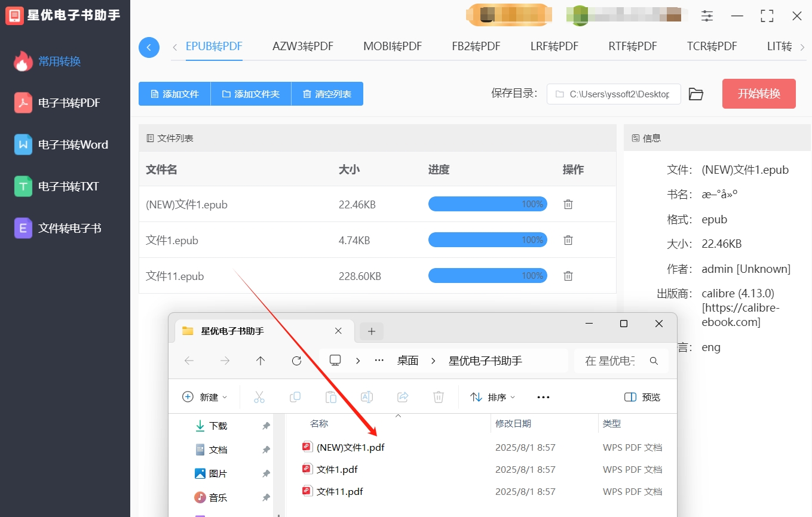The image size is (812, 517).
Task: Switch to the AZW3转PDF tab
Action: [x=303, y=47]
